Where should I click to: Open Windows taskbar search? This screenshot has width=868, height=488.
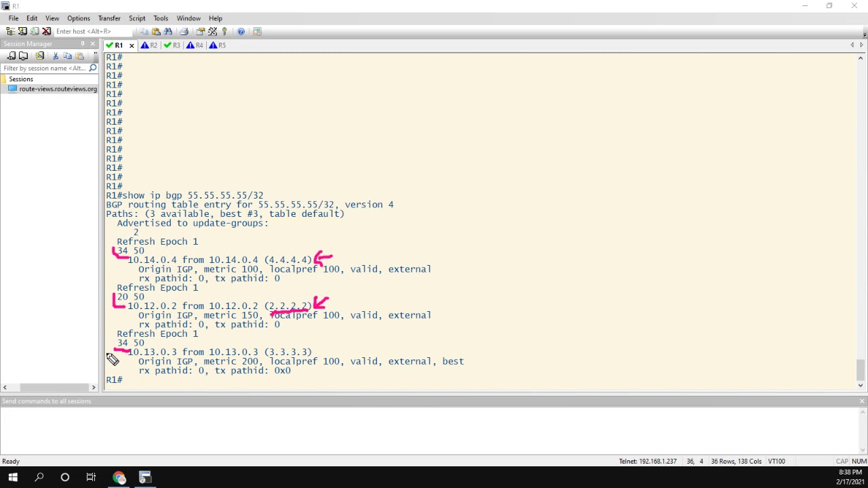coord(39,478)
